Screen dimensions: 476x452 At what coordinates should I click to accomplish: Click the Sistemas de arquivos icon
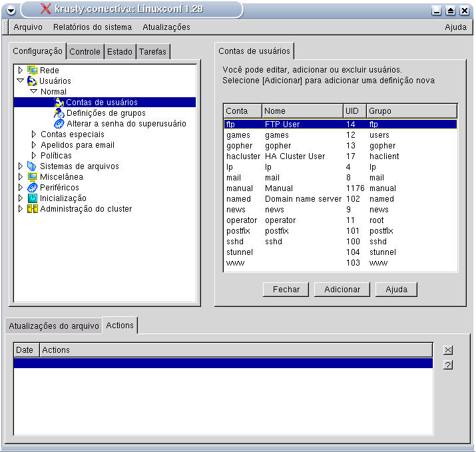click(31, 166)
